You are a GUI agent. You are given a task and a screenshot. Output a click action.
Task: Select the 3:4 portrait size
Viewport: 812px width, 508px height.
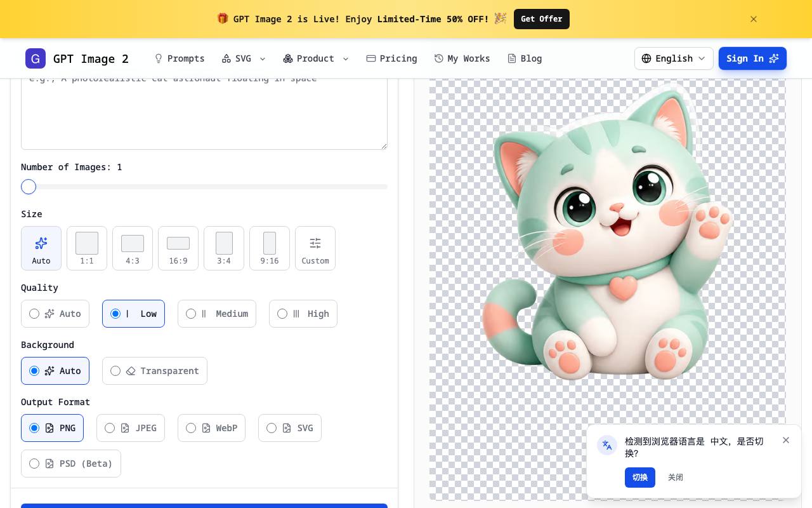[224, 248]
